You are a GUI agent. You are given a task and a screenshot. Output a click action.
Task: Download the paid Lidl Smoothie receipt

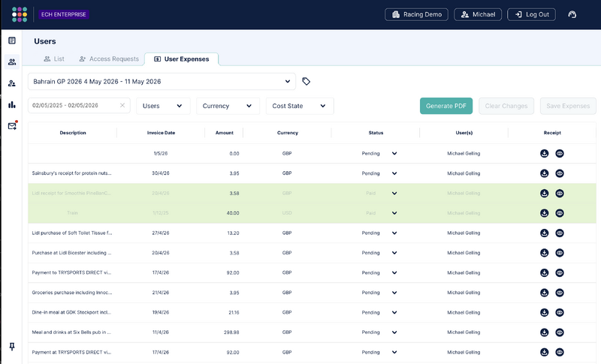coord(544,194)
